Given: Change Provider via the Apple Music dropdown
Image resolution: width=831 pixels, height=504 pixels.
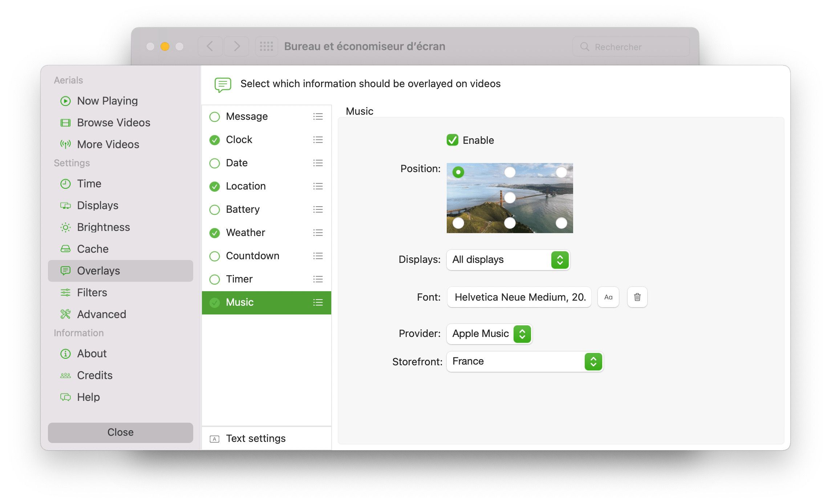Looking at the screenshot, I should [489, 334].
